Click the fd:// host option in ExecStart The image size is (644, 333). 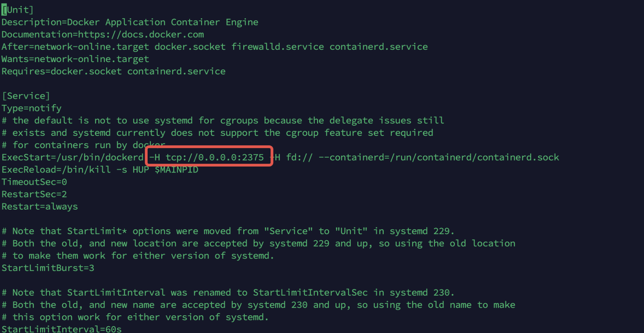coord(299,157)
